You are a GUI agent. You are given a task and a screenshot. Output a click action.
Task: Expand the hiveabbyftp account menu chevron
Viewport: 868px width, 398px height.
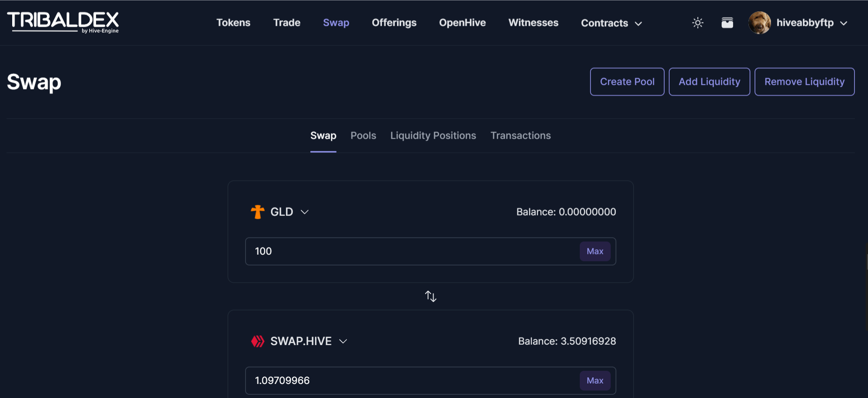(x=844, y=23)
